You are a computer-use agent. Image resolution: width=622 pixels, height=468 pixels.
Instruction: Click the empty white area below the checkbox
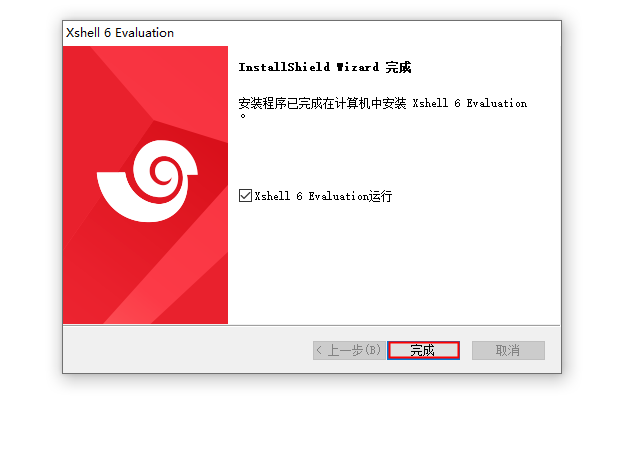coord(393,262)
